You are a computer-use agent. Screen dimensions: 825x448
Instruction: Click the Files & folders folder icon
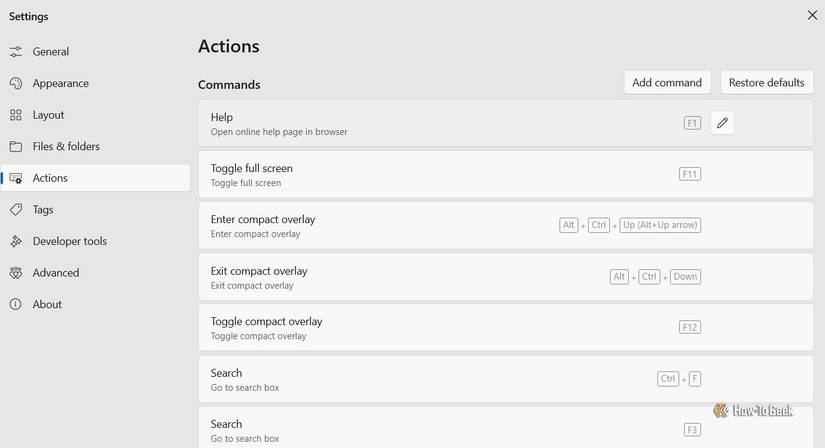click(16, 146)
